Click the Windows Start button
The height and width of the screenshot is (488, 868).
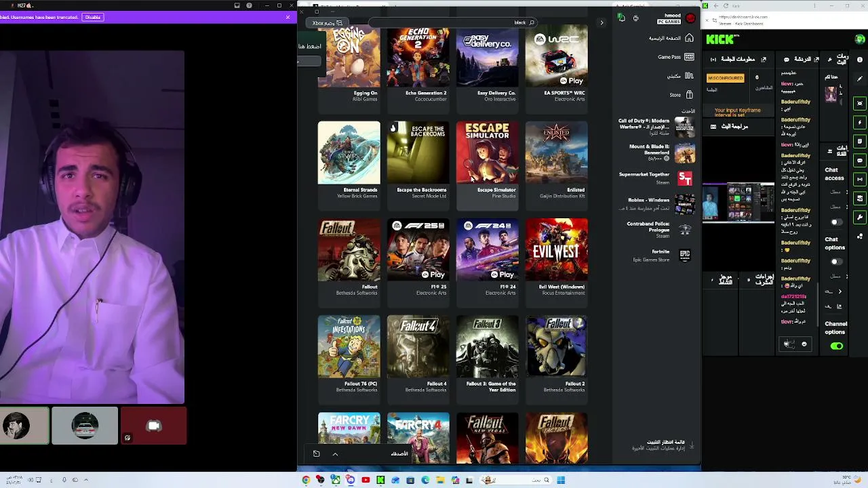pyautogui.click(x=561, y=481)
